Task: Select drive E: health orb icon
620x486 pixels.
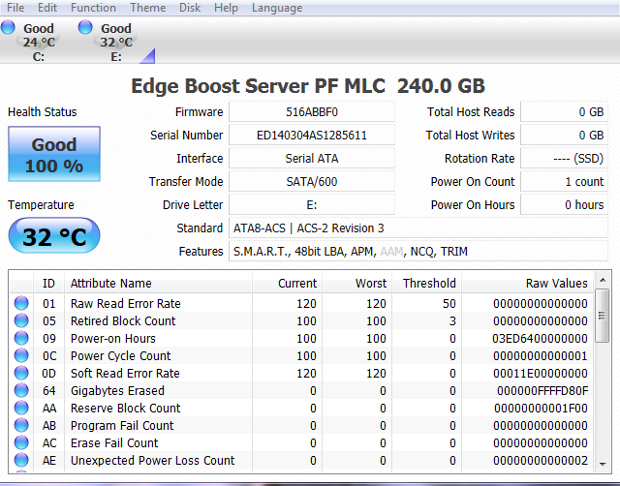Action: pyautogui.click(x=85, y=28)
